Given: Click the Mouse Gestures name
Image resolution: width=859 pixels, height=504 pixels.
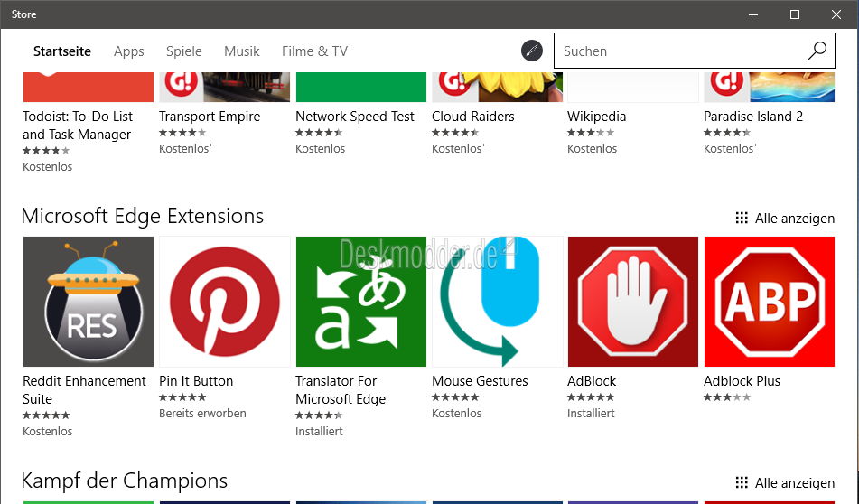Looking at the screenshot, I should 480,381.
